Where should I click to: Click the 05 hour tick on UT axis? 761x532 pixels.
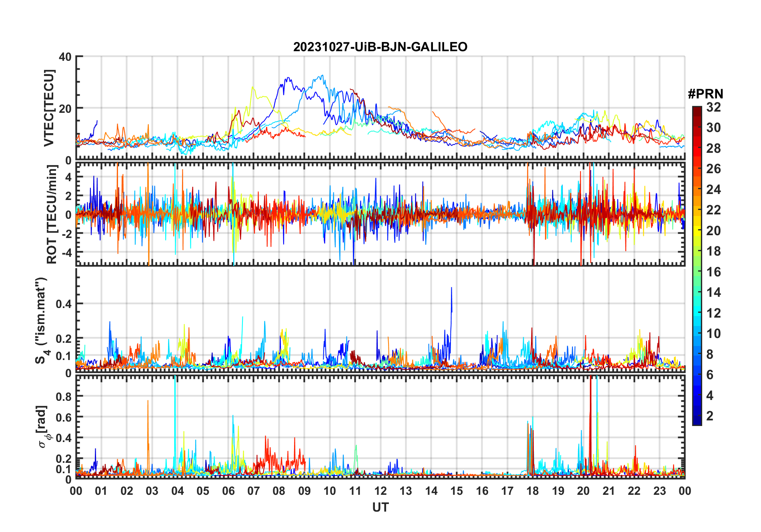click(x=203, y=491)
